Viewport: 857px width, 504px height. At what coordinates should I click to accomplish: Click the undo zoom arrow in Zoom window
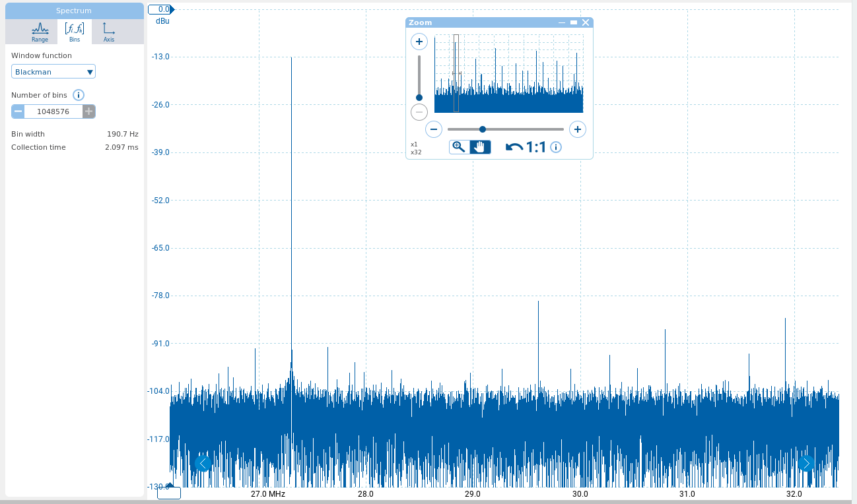516,146
